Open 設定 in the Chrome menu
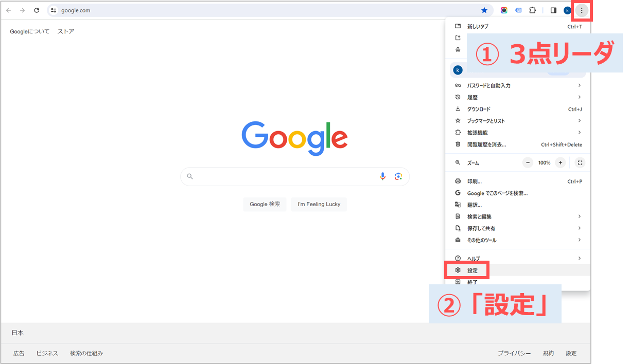Viewport: 630px width, 364px height. pyautogui.click(x=518, y=270)
